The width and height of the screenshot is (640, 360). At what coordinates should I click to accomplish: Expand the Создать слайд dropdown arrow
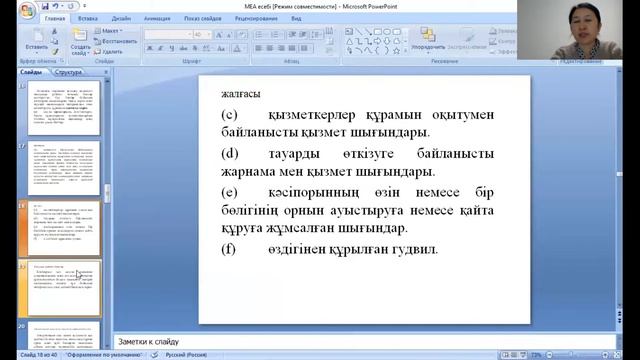tap(89, 53)
